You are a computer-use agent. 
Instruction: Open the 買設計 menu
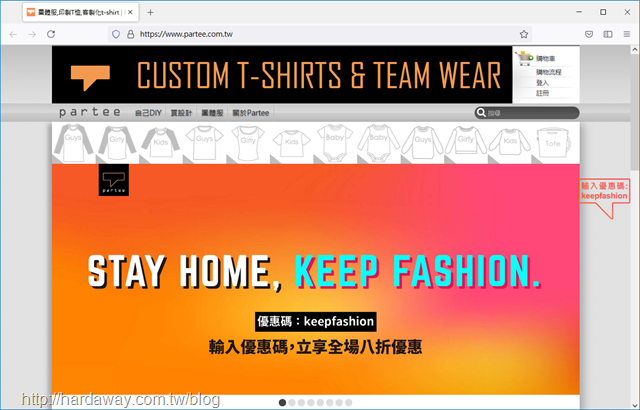click(x=181, y=113)
